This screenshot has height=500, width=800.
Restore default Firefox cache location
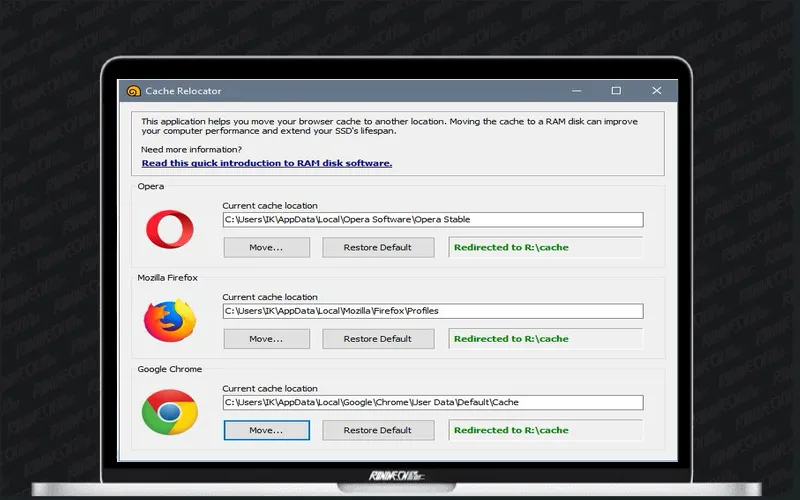tap(378, 339)
